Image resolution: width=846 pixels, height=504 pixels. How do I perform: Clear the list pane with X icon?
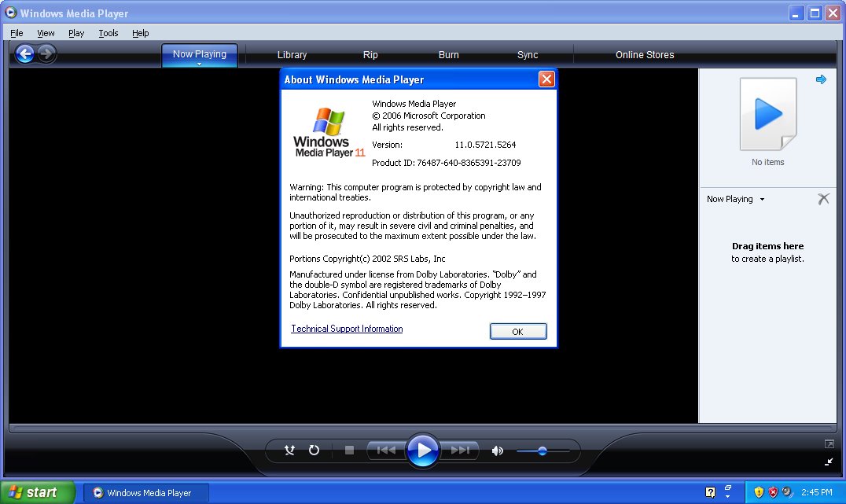823,199
